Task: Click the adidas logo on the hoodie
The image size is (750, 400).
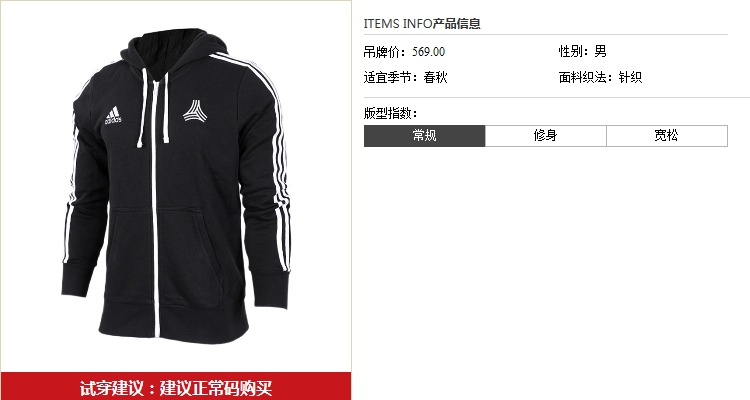Action: [x=113, y=115]
